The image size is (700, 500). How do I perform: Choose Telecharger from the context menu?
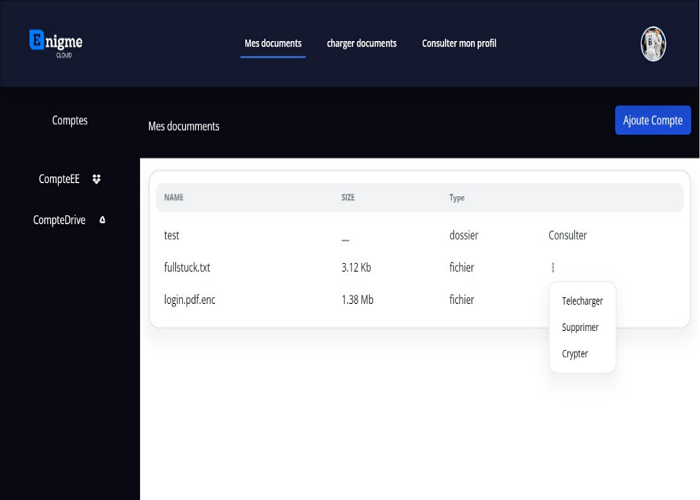pos(582,301)
